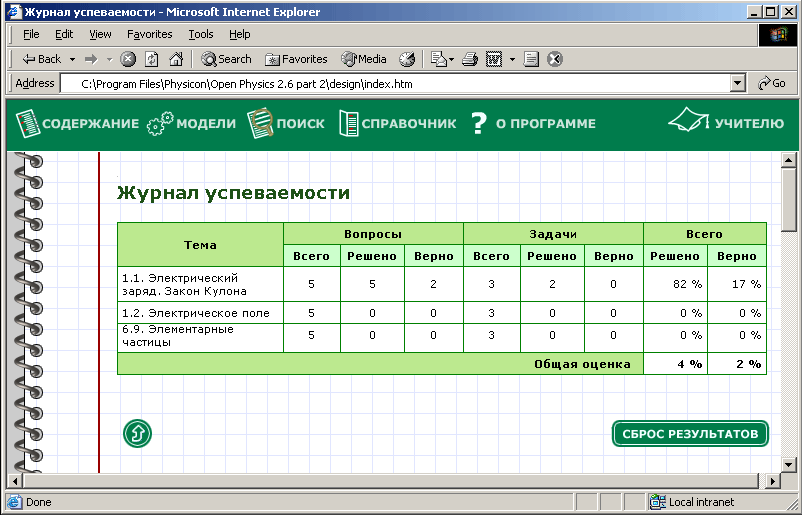Open the History toolbar icon

pyautogui.click(x=407, y=59)
